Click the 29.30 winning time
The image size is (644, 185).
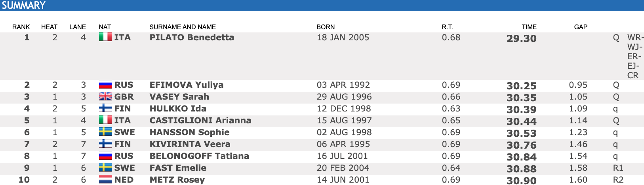[522, 38]
